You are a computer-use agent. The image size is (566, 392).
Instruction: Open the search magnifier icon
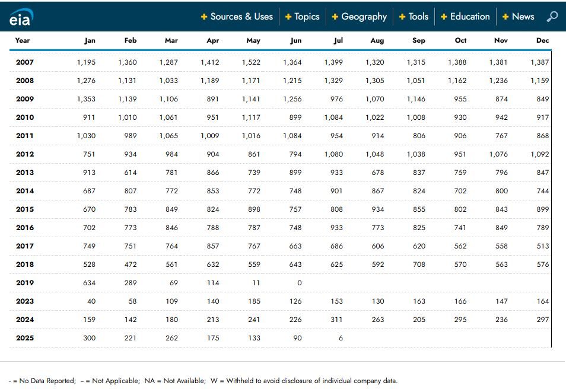pos(552,17)
